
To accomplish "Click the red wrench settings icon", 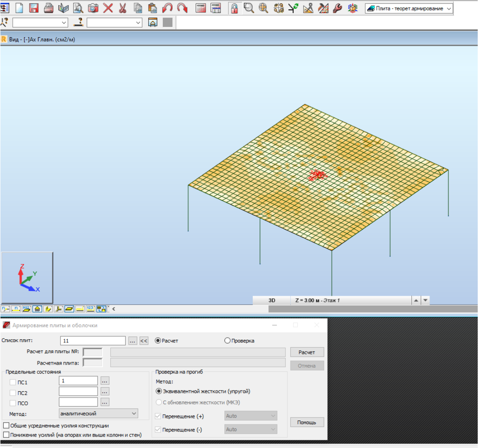I will (x=337, y=8).
